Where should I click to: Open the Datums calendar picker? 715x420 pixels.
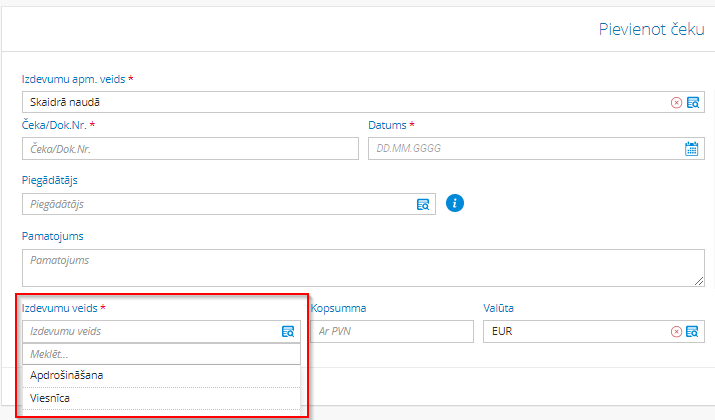pos(691,149)
